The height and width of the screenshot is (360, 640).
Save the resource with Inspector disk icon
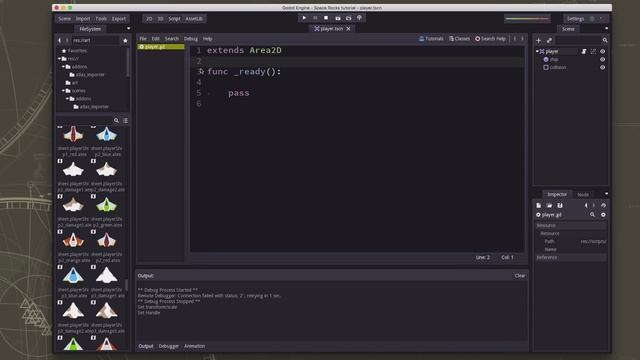pos(560,205)
